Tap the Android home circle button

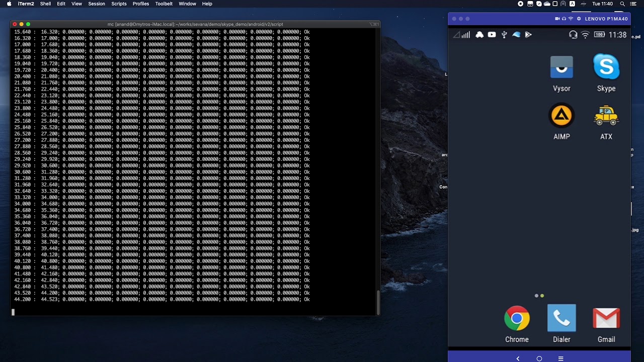pyautogui.click(x=539, y=358)
